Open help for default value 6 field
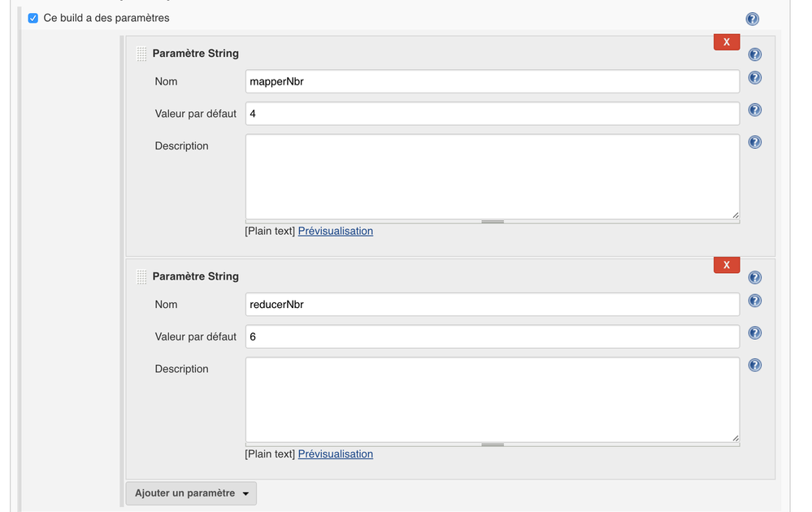Viewport: 812px width, 512px height. 754,333
